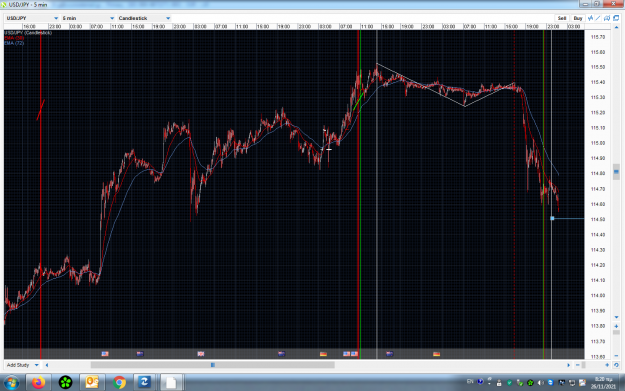This screenshot has width=625, height=391.
Task: Open the Candlestick chart type dropdown
Action: [x=144, y=18]
